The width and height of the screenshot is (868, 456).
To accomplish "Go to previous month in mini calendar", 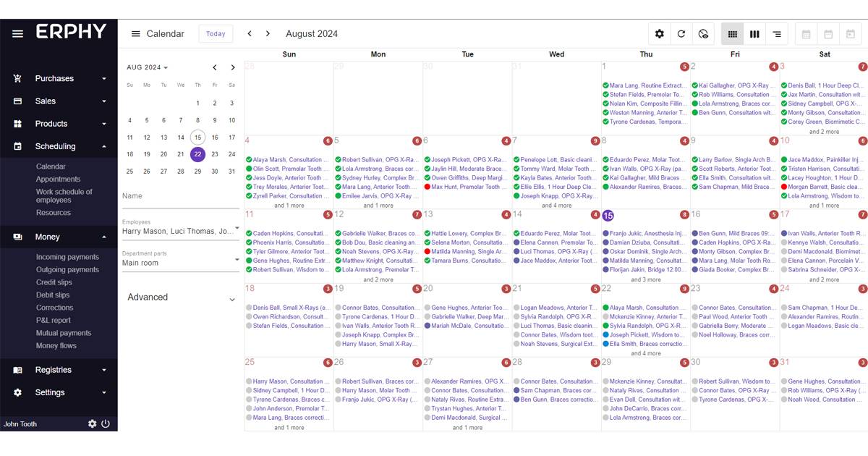I will pyautogui.click(x=215, y=67).
